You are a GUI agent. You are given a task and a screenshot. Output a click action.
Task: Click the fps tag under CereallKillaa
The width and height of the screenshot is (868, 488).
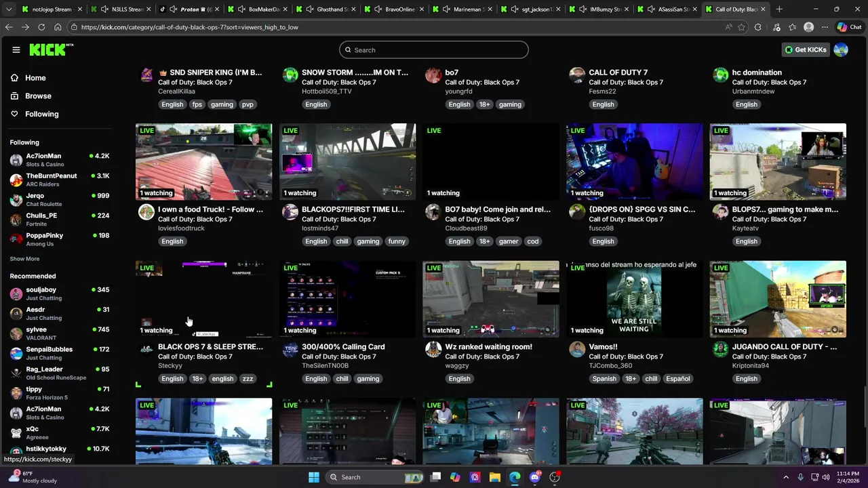[x=197, y=104]
